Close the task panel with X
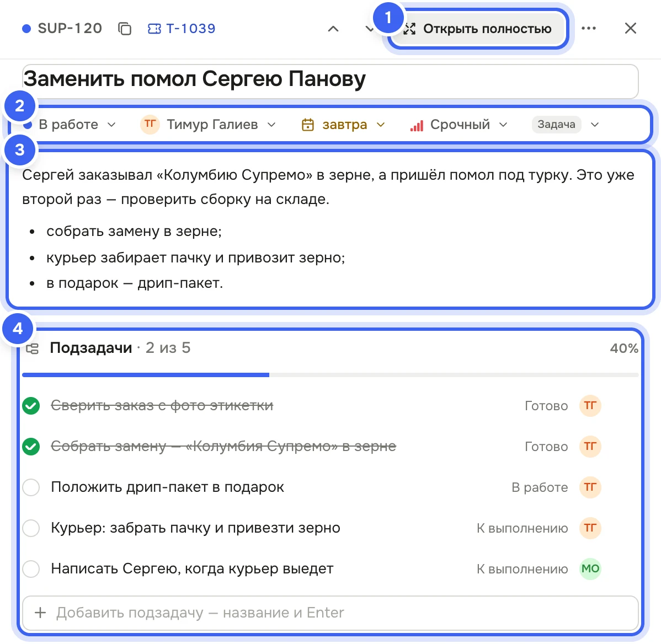Viewport: 661px width, 644px height. (x=630, y=28)
